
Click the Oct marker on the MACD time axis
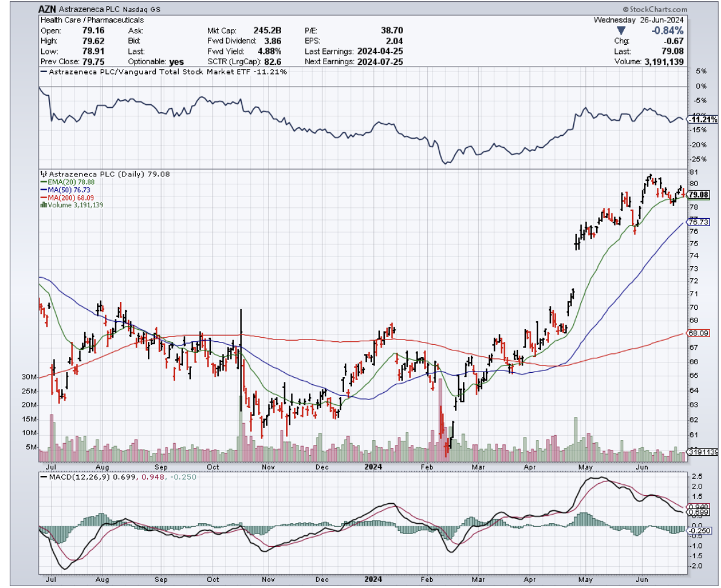point(213,580)
